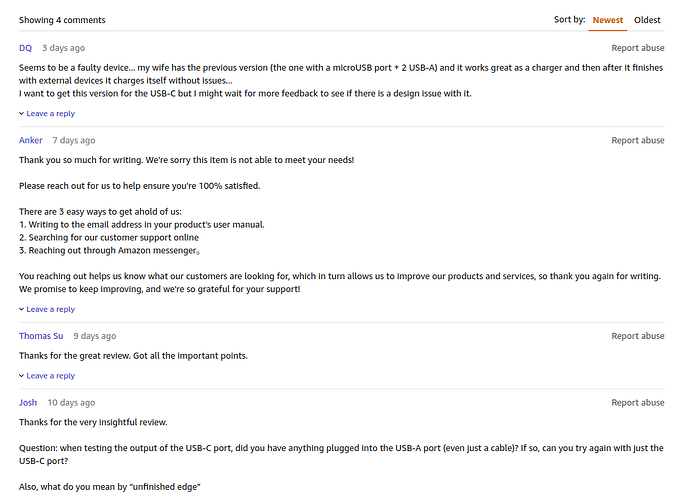Viewport: 699px width, 500px height.
Task: Click the 'Showing 4 comments' header text
Action: pyautogui.click(x=62, y=20)
